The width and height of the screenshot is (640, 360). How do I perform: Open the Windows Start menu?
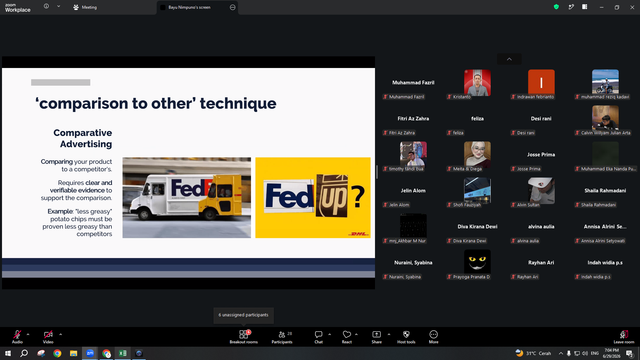click(x=8, y=353)
